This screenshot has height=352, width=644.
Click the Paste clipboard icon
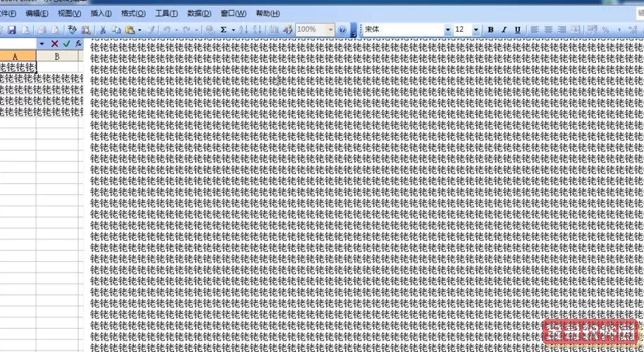coord(130,30)
